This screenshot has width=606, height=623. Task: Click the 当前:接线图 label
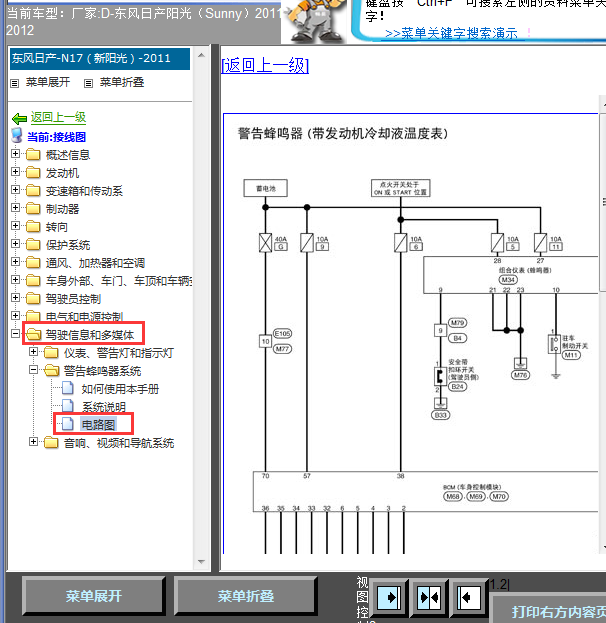click(x=56, y=137)
